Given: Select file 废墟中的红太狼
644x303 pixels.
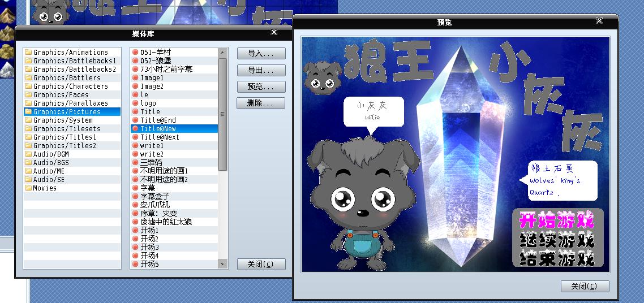Looking at the screenshot, I should [174, 222].
